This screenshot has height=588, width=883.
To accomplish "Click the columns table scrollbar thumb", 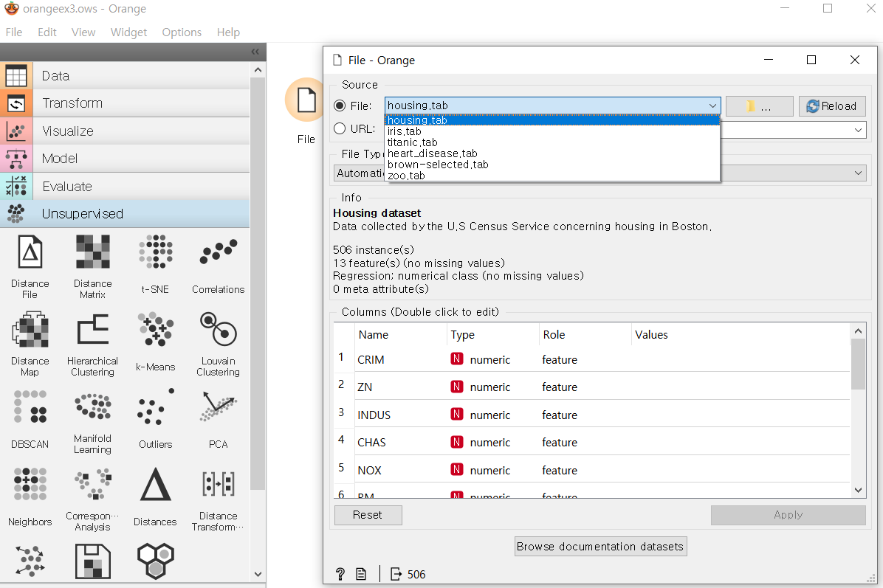I will [x=858, y=364].
